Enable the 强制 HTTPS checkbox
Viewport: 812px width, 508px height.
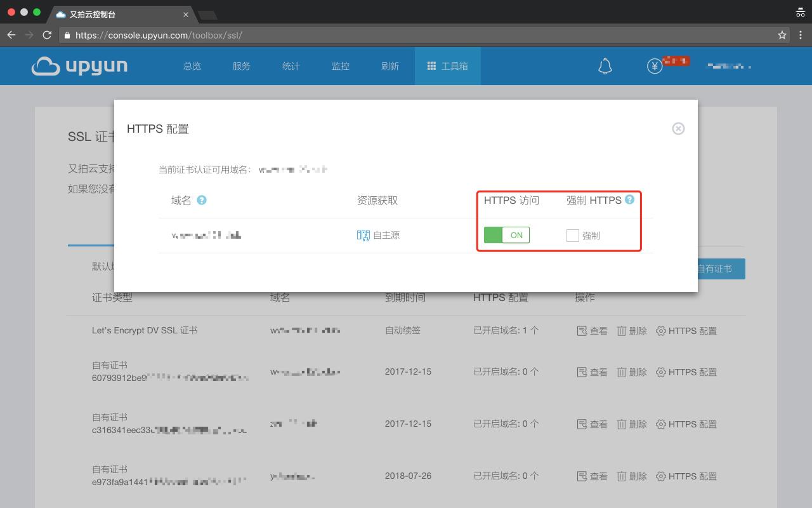point(572,236)
